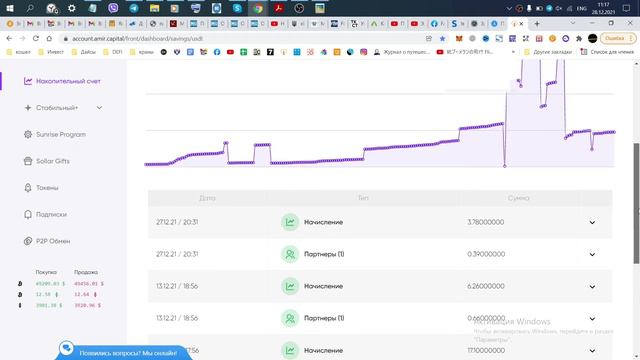Viewport: 640px width, 360px height.
Task: Click the page vertical scrollbar thumb
Action: point(636,203)
